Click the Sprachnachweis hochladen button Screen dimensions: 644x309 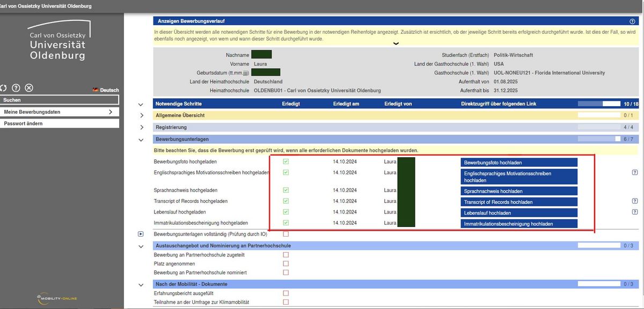pos(518,191)
